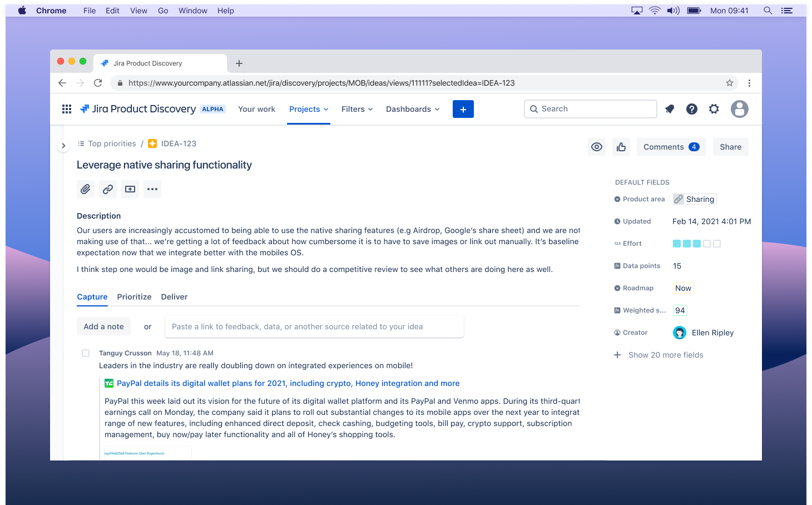Toggle the watch eye icon
Viewport: 812px width, 505px height.
tap(597, 147)
